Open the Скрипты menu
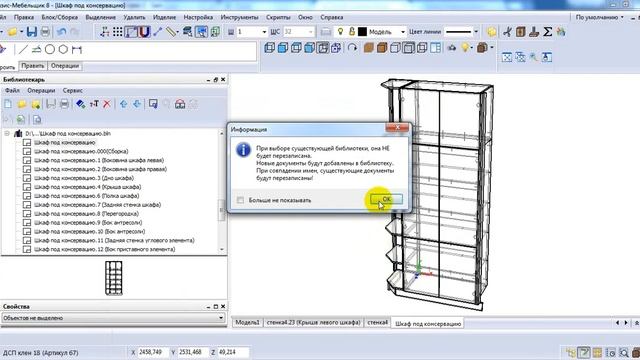Viewport: 640px width, 360px height. click(x=278, y=18)
